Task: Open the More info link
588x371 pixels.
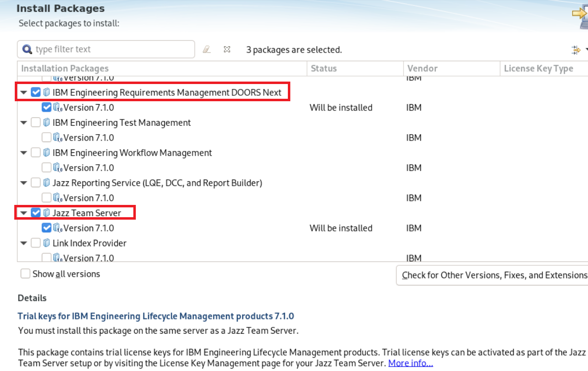Action: (410, 364)
